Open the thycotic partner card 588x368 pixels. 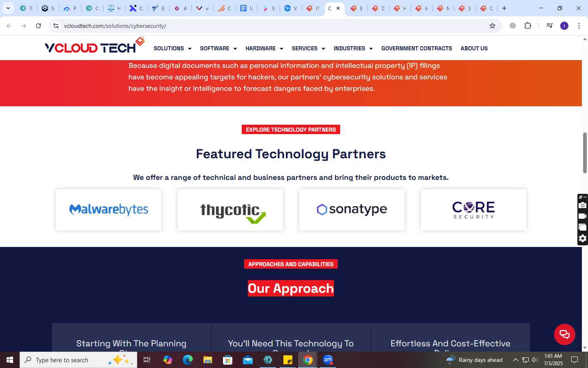230,210
